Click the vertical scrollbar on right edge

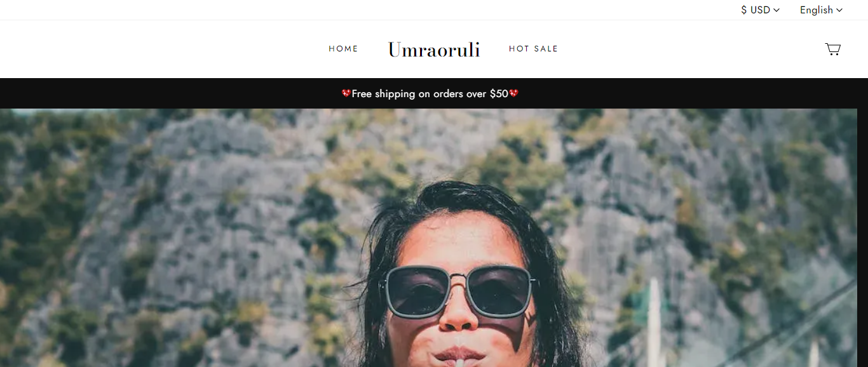coord(862,237)
